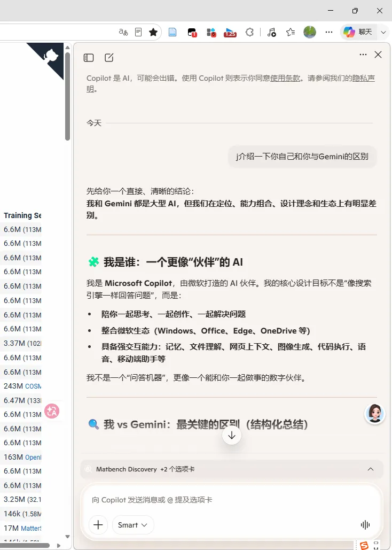The image size is (392, 550).
Task: Click the media music note icon
Action: 271,32
